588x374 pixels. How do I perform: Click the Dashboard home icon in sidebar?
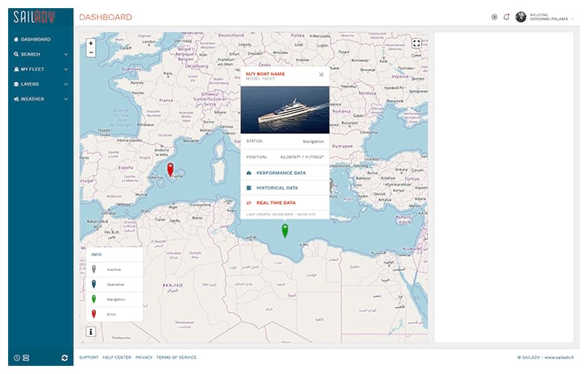coord(16,39)
